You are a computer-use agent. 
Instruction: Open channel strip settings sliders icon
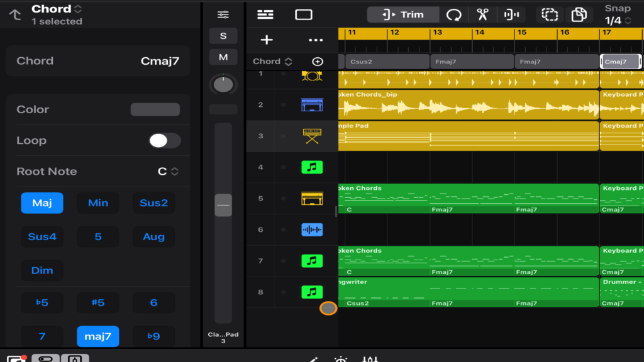pyautogui.click(x=223, y=14)
